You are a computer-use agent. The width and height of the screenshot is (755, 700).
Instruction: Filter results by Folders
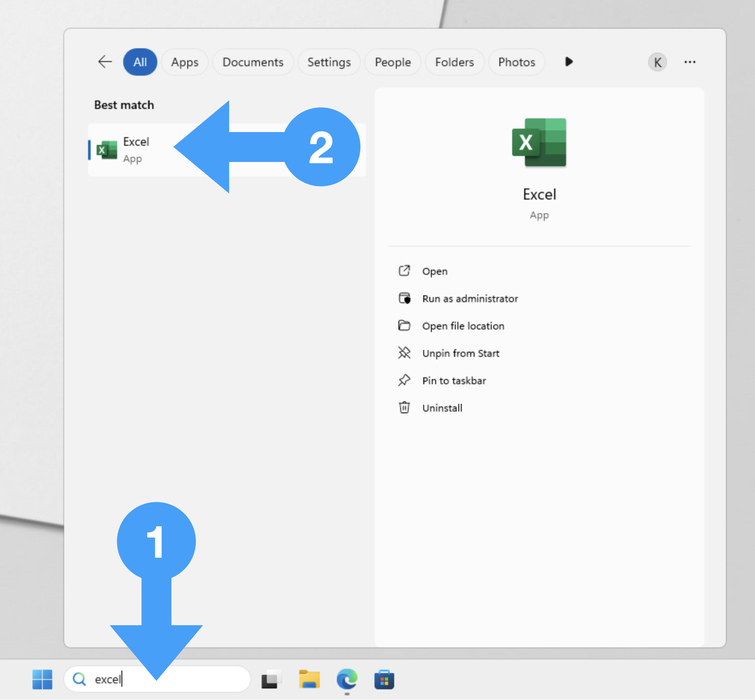[454, 62]
